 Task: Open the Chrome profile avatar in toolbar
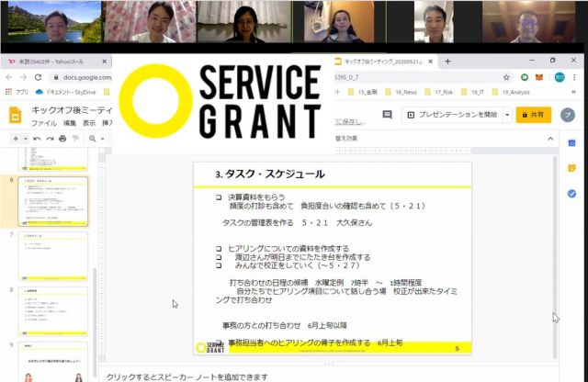pos(560,77)
